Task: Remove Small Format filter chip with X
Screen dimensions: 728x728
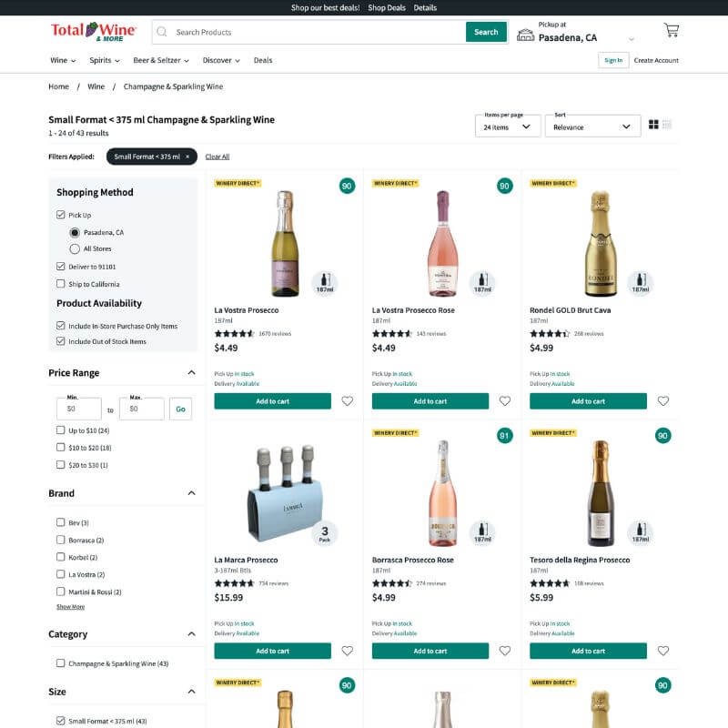Action: tap(187, 157)
